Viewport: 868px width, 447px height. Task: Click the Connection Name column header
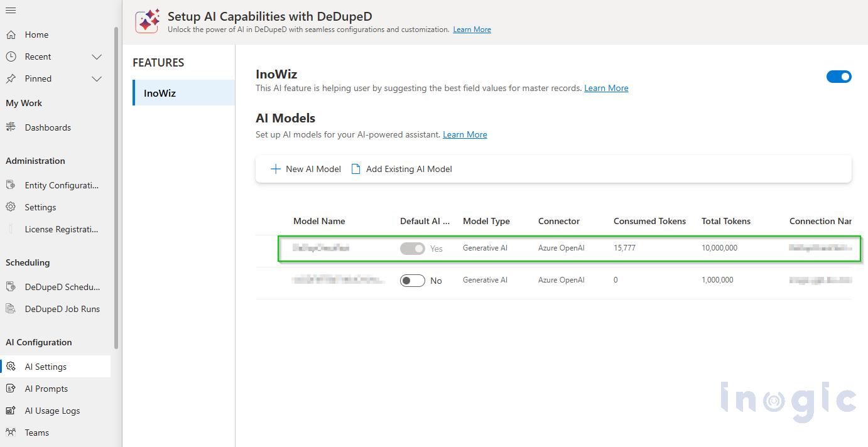(820, 221)
